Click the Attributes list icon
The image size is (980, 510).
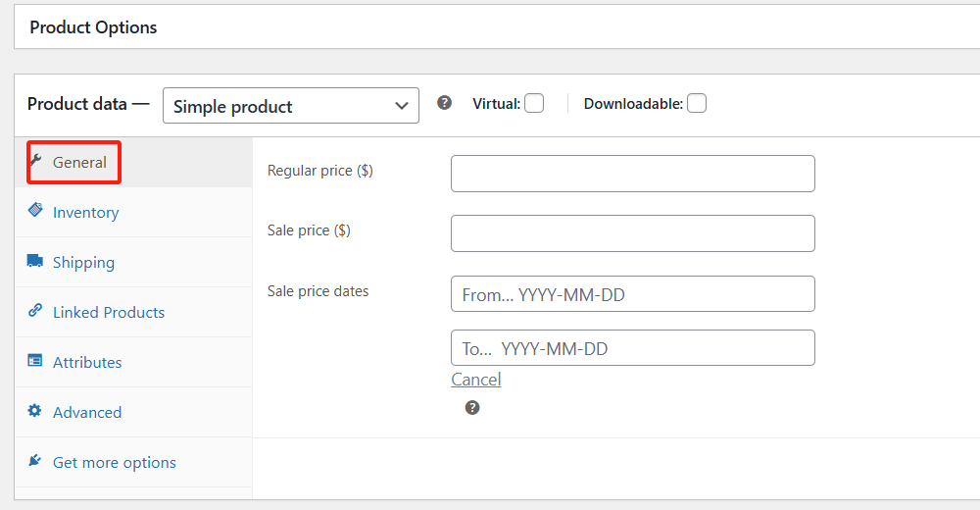(x=35, y=361)
